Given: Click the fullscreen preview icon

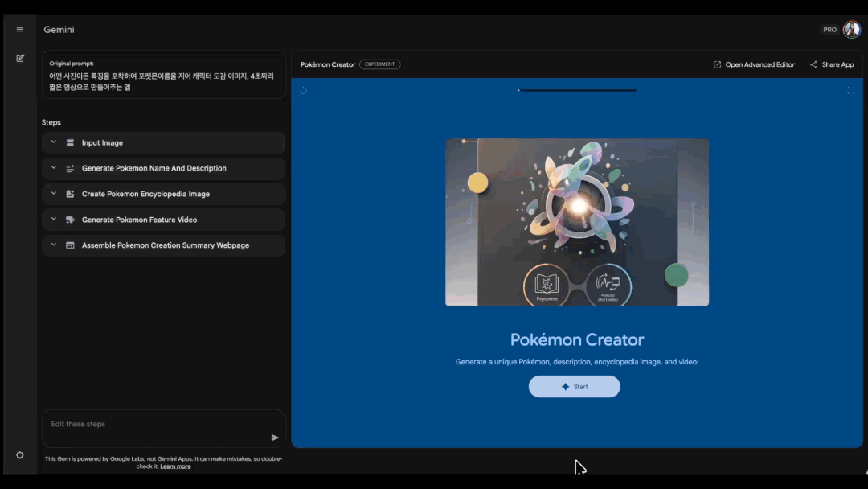Looking at the screenshot, I should [851, 90].
